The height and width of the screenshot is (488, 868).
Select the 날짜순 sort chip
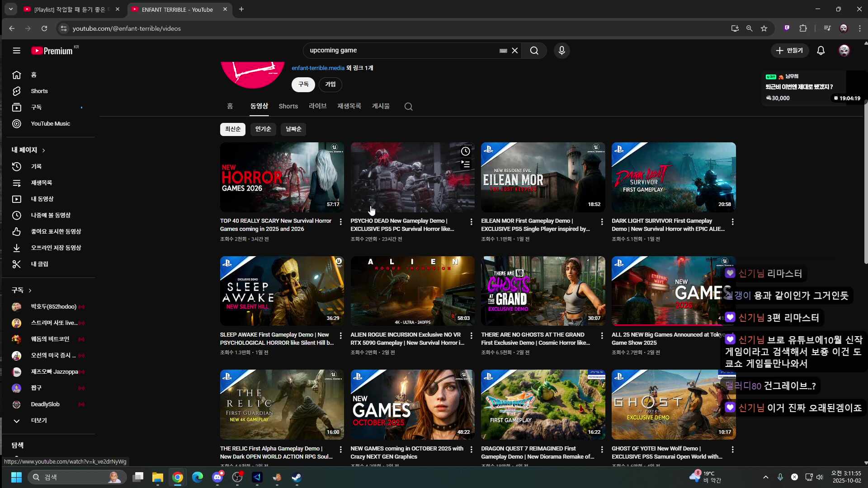coord(293,129)
